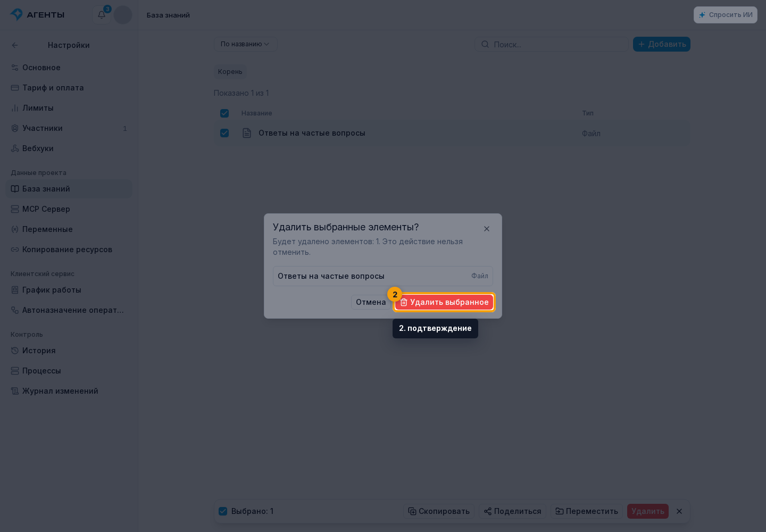Open Журнал изменений section
This screenshot has width=766, height=532.
point(69,391)
